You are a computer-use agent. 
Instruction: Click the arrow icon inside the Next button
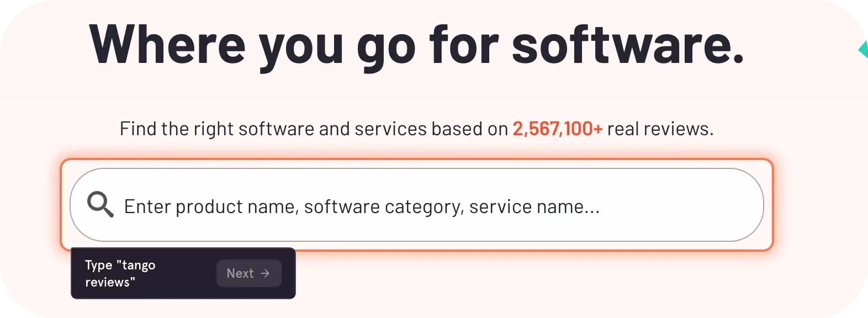[265, 273]
